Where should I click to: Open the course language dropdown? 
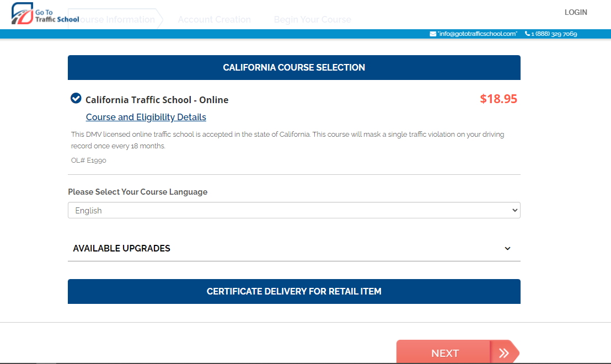pos(294,210)
